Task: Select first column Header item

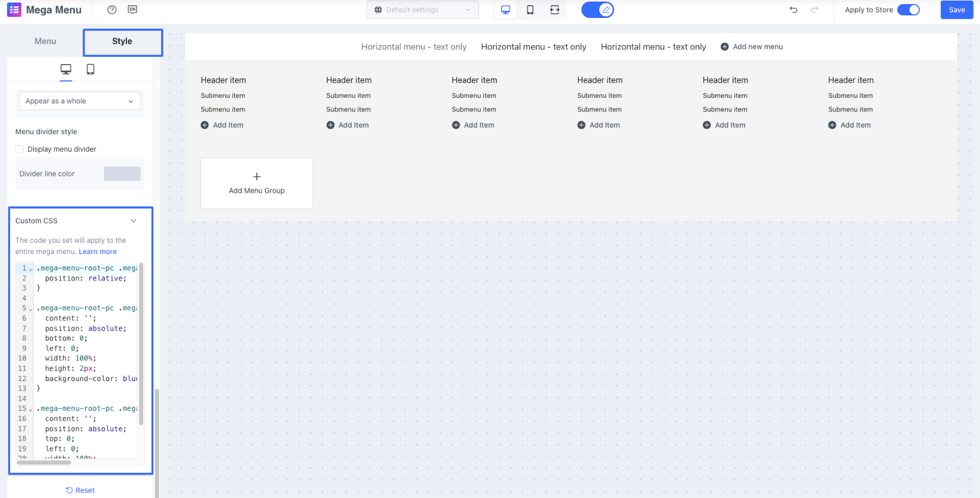Action: click(x=223, y=80)
